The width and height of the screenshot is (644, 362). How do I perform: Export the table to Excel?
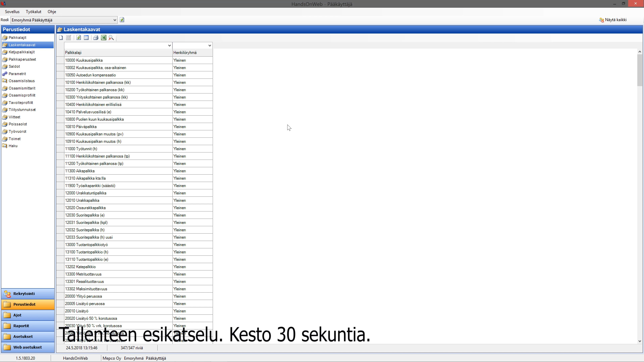[103, 38]
